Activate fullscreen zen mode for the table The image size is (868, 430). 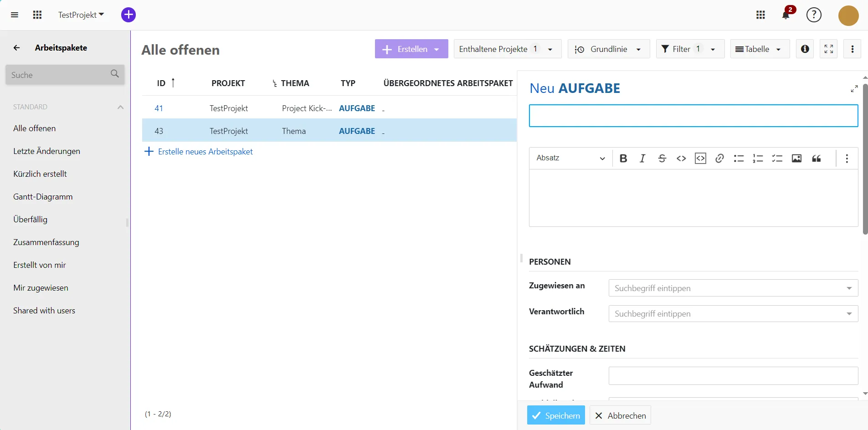(829, 49)
